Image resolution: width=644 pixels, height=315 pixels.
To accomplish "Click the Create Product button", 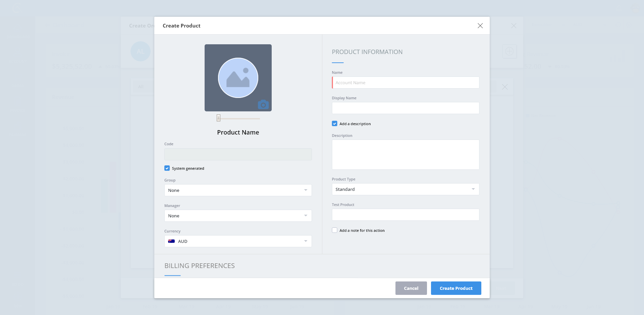I will [456, 288].
